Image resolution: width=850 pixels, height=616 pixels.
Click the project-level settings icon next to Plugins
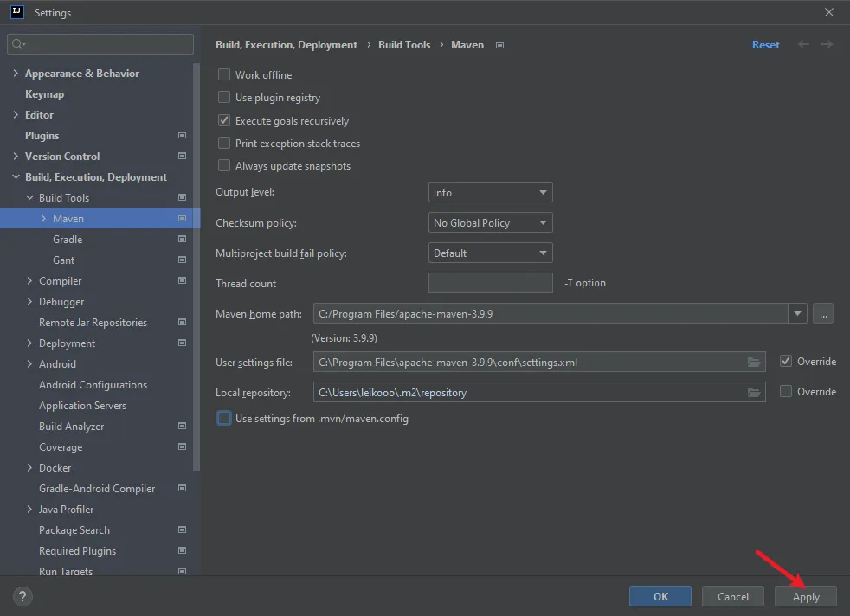(x=182, y=135)
